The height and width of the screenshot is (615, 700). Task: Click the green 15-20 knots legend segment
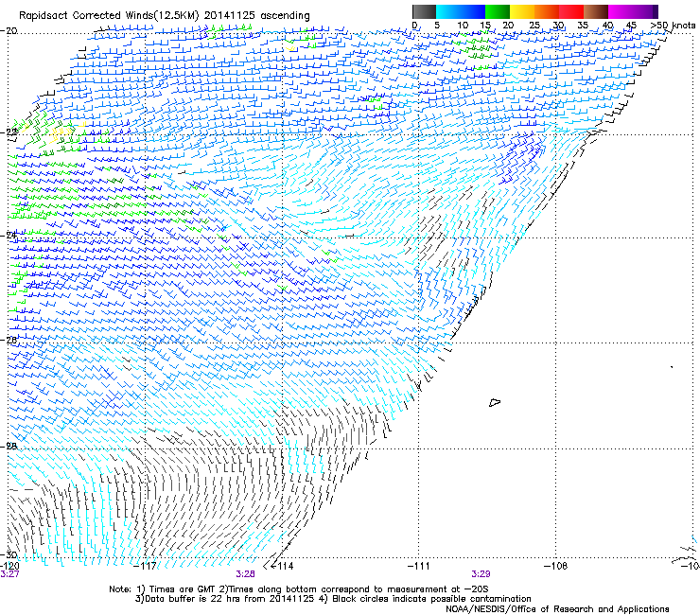[x=498, y=11]
